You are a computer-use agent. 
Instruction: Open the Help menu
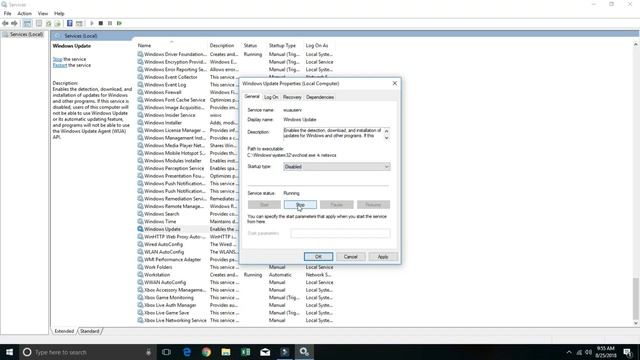coord(59,13)
